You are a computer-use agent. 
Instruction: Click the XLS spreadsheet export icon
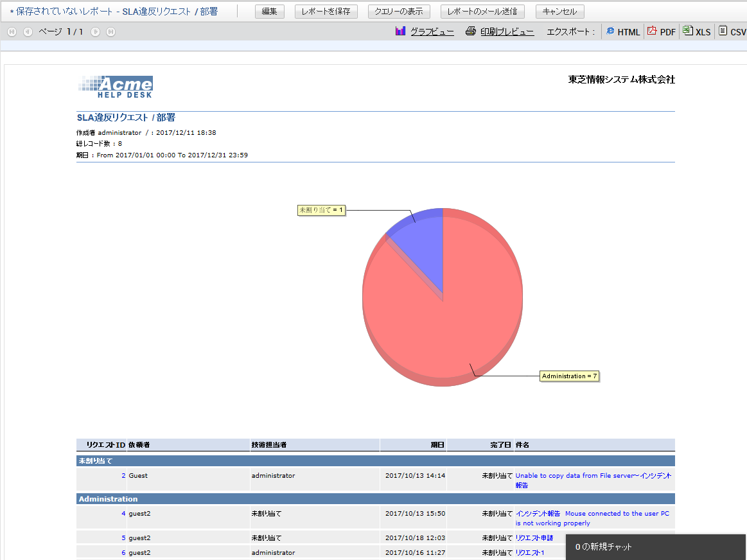click(x=687, y=30)
